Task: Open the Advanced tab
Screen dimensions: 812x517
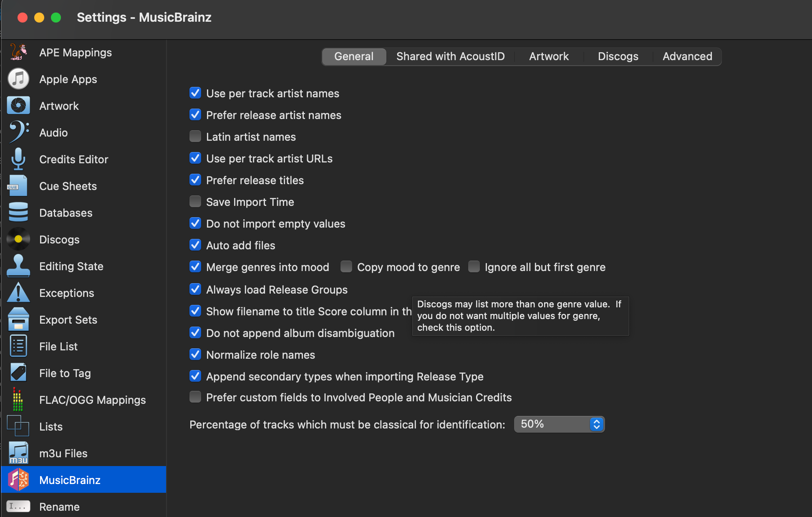Action: pos(687,56)
